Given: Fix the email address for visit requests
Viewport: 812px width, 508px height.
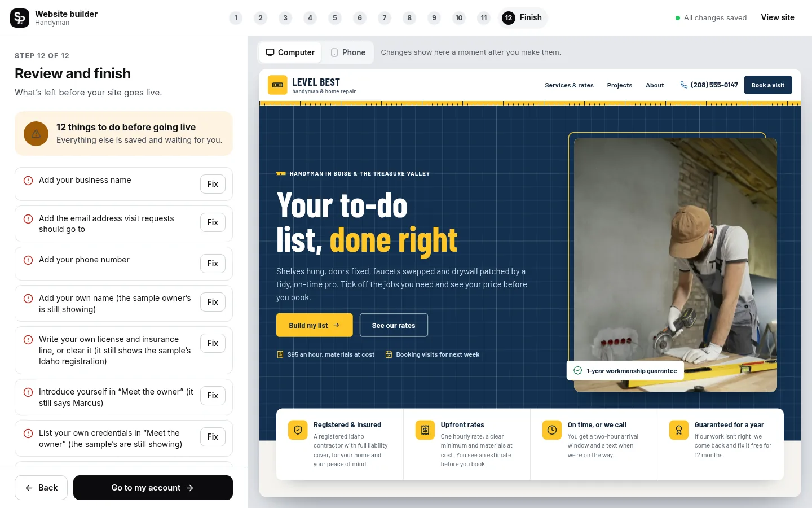Looking at the screenshot, I should (213, 222).
